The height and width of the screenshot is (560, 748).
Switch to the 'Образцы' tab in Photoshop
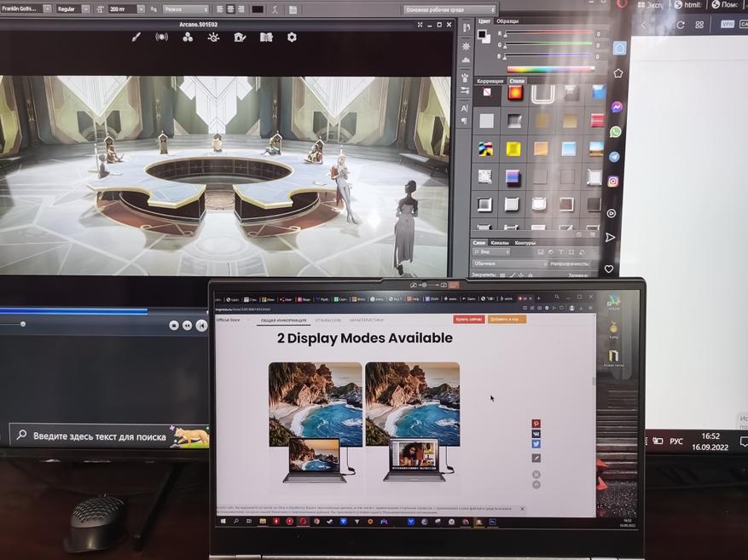pyautogui.click(x=507, y=21)
